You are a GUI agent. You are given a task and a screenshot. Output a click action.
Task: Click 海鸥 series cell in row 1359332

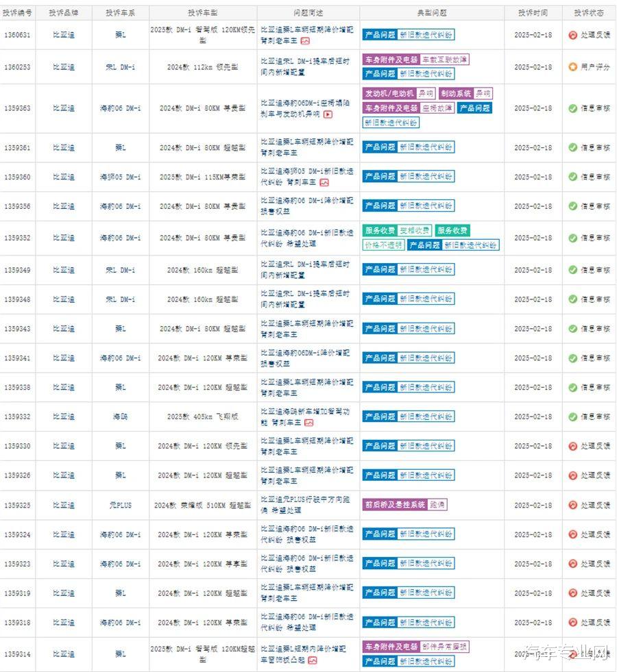[121, 416]
